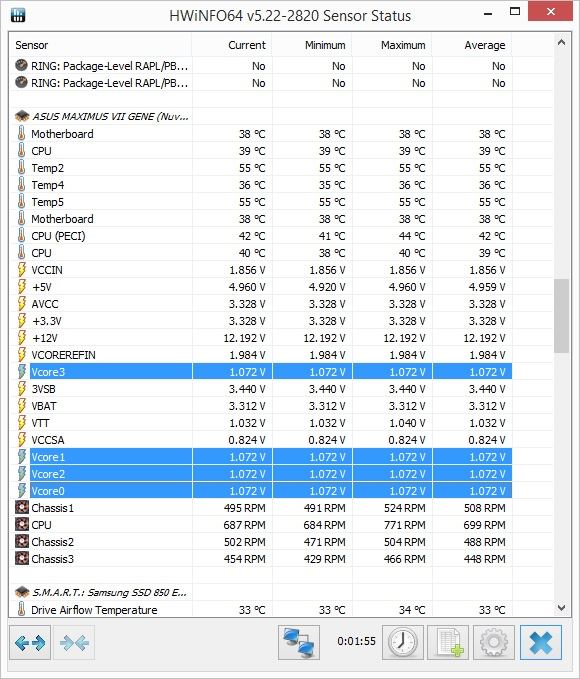Click the thermometer icon beside CPU (PECI)
This screenshot has width=580, height=679.
click(x=21, y=236)
